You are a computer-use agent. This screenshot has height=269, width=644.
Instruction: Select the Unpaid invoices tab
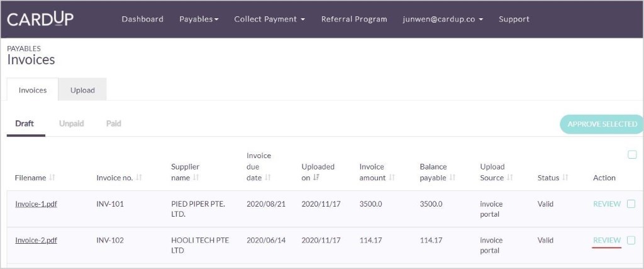pyautogui.click(x=71, y=123)
